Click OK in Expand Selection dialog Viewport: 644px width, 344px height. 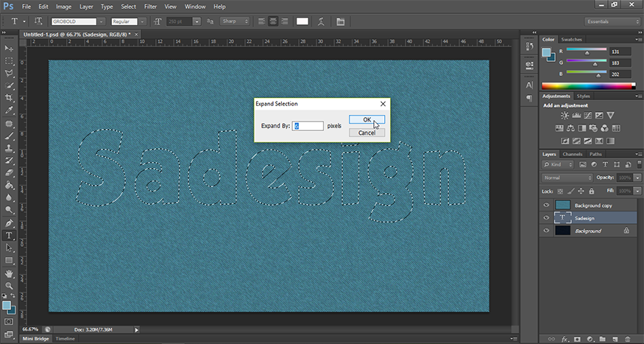coord(367,119)
